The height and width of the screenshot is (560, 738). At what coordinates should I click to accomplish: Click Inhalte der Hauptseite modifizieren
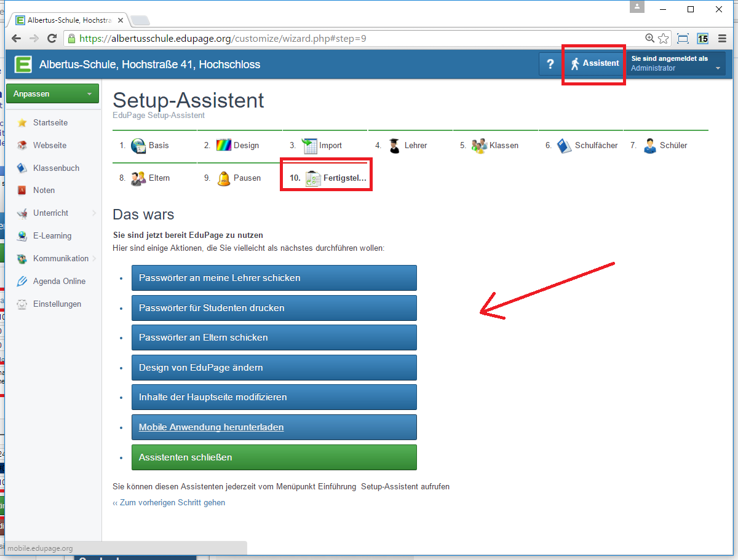point(274,397)
